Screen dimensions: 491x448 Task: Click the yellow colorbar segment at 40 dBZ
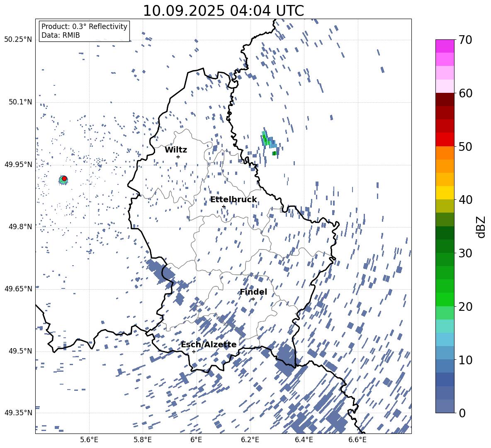pos(445,193)
